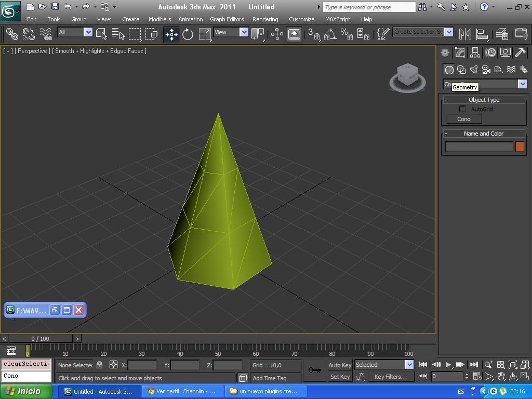The image size is (532, 399).
Task: Play the animation
Action: 448,365
